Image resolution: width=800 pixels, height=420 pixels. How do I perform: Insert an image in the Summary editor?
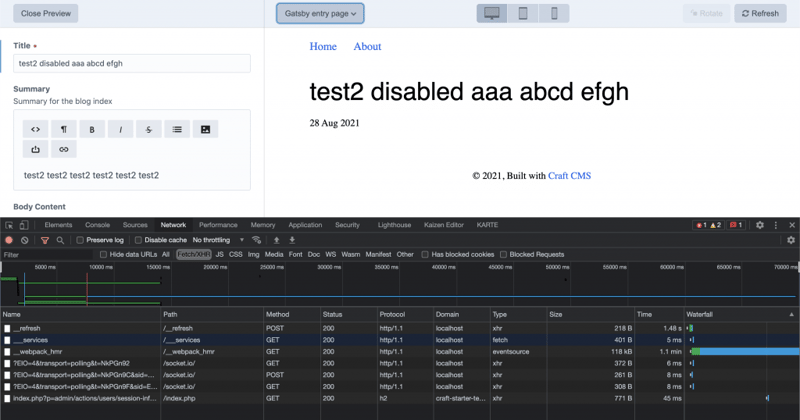pyautogui.click(x=205, y=129)
